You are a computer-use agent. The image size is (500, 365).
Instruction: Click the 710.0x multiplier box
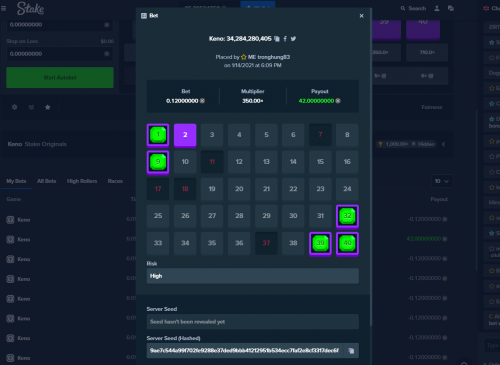pyautogui.click(x=427, y=52)
